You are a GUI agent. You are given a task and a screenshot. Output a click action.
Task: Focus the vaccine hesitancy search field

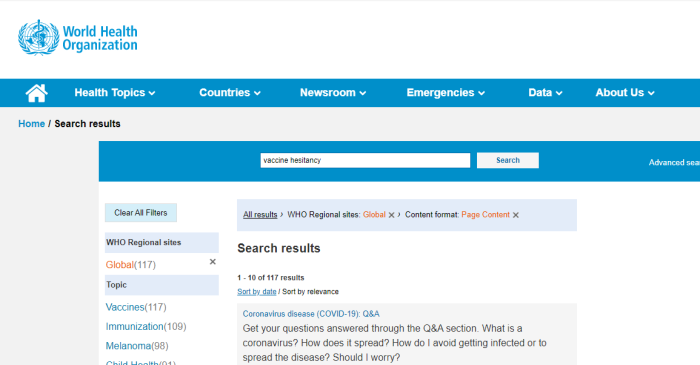click(x=365, y=160)
